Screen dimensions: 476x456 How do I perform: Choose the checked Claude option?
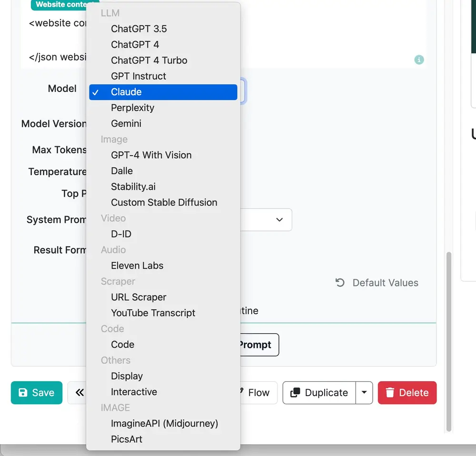click(x=163, y=92)
